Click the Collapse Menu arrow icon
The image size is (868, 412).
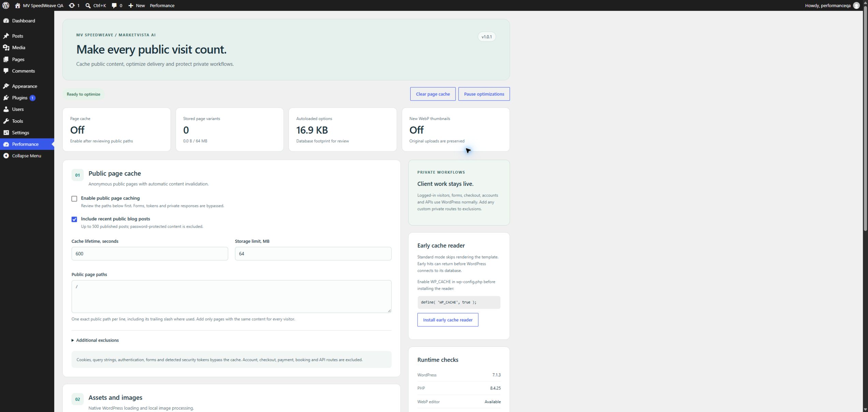(6, 156)
